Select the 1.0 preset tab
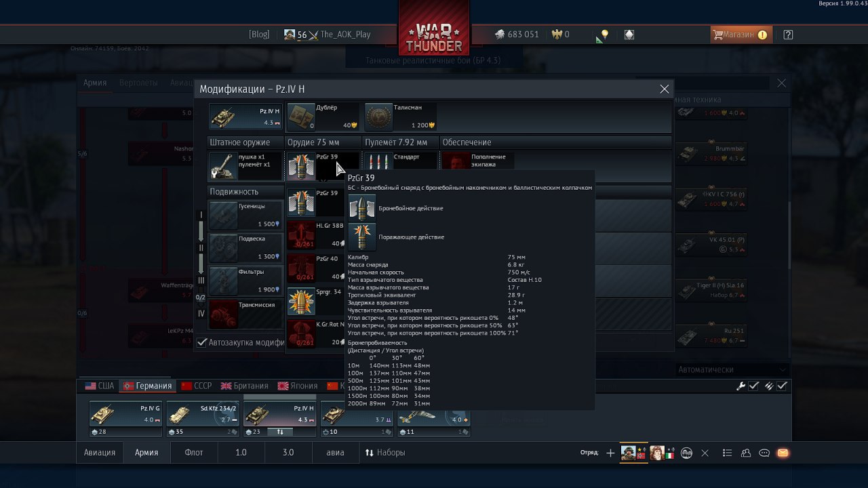Viewport: 868px width, 488px height. point(241,452)
